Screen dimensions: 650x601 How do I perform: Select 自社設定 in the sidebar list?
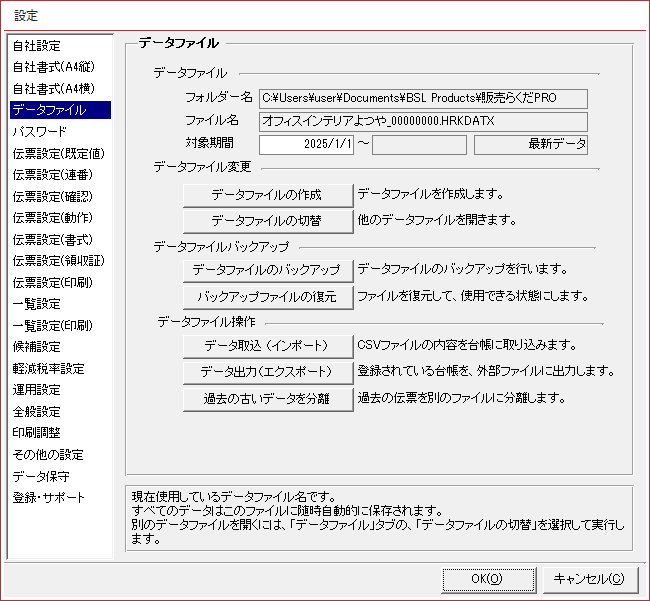tap(37, 46)
